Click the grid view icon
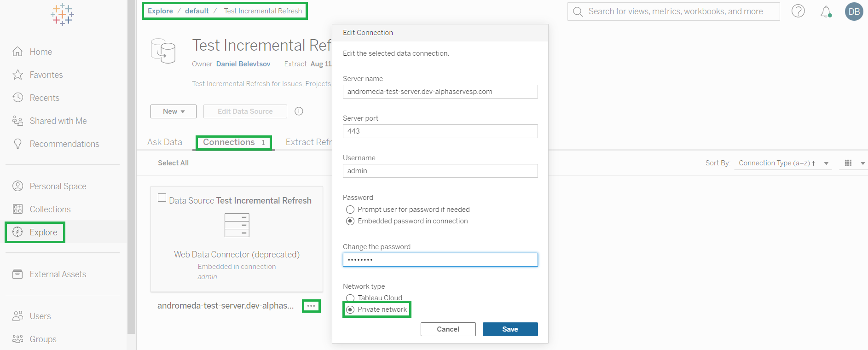The height and width of the screenshot is (350, 868). (x=848, y=163)
